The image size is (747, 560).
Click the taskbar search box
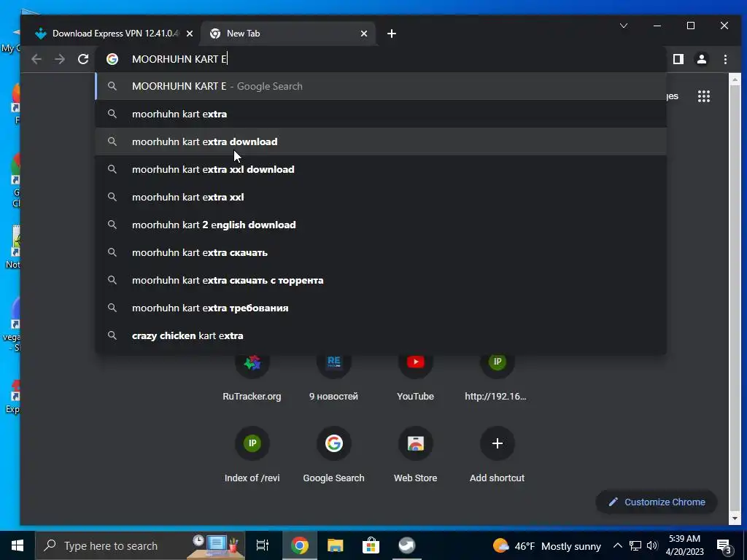coord(140,545)
